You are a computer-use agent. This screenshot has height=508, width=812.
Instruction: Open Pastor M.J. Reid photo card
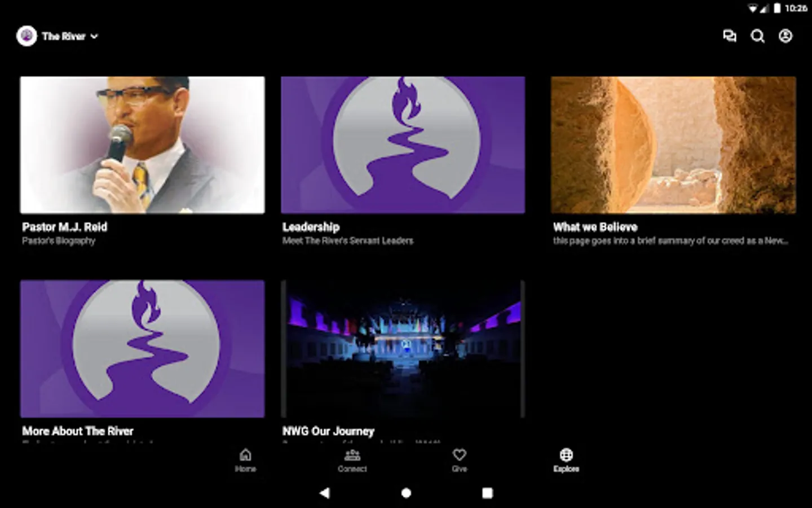[x=143, y=145]
